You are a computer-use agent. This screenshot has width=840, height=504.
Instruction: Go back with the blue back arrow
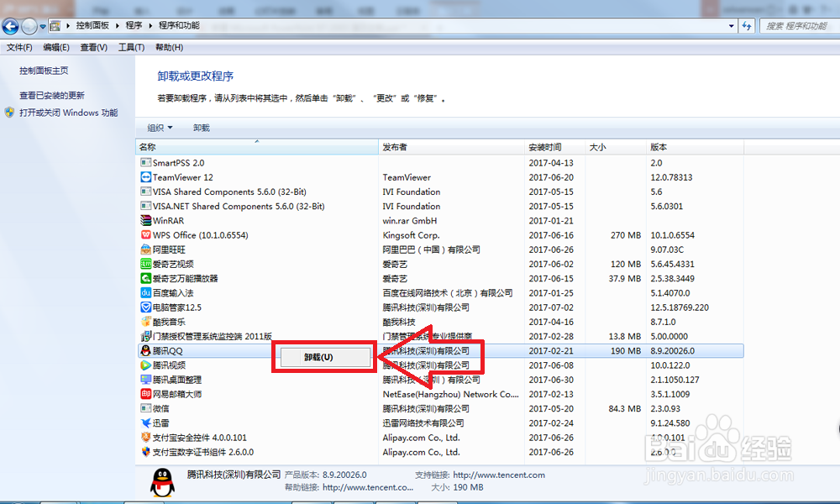click(11, 26)
